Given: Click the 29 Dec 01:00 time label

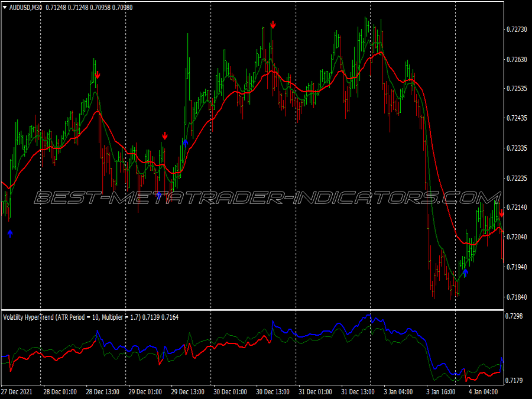Looking at the screenshot, I should pos(145,392).
